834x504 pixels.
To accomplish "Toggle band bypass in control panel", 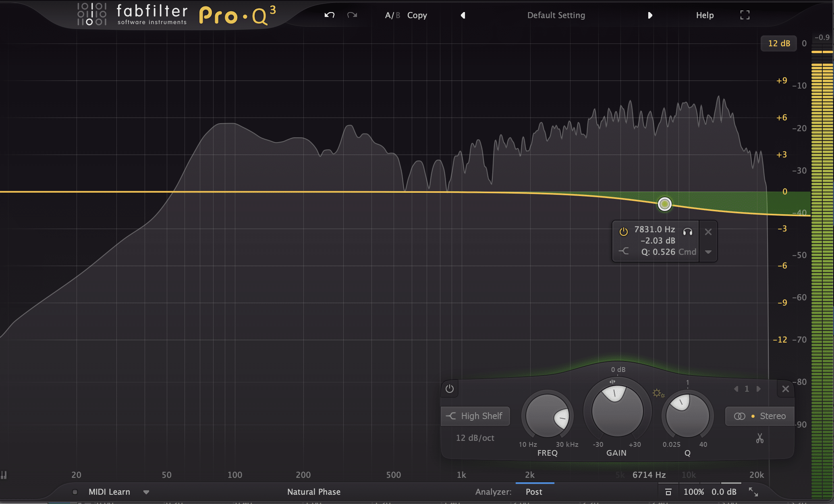I will 450,389.
